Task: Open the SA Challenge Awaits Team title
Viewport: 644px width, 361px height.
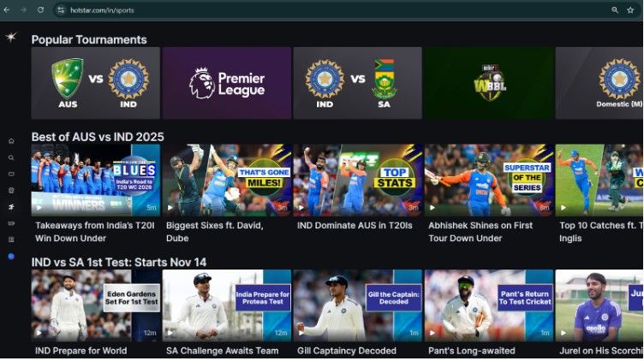Action: (x=222, y=351)
